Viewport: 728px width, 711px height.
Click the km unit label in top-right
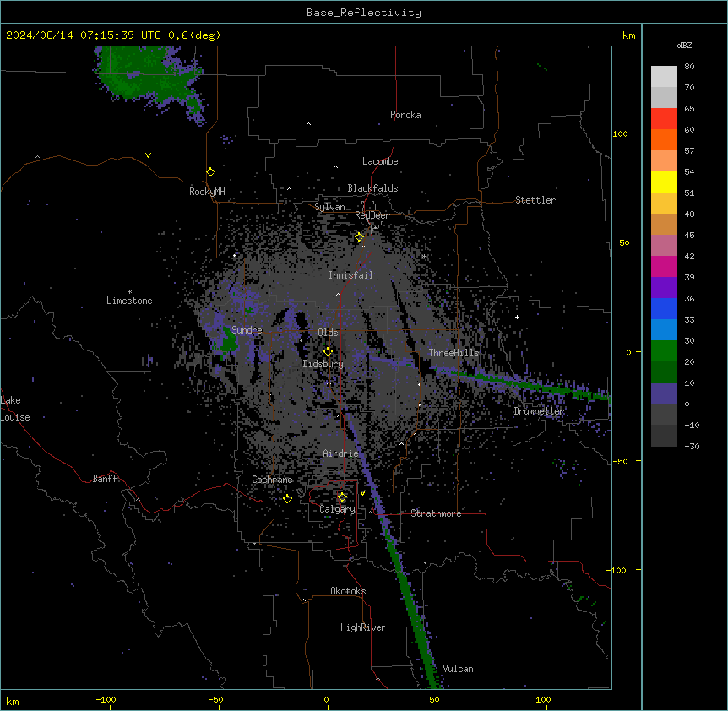pyautogui.click(x=628, y=35)
